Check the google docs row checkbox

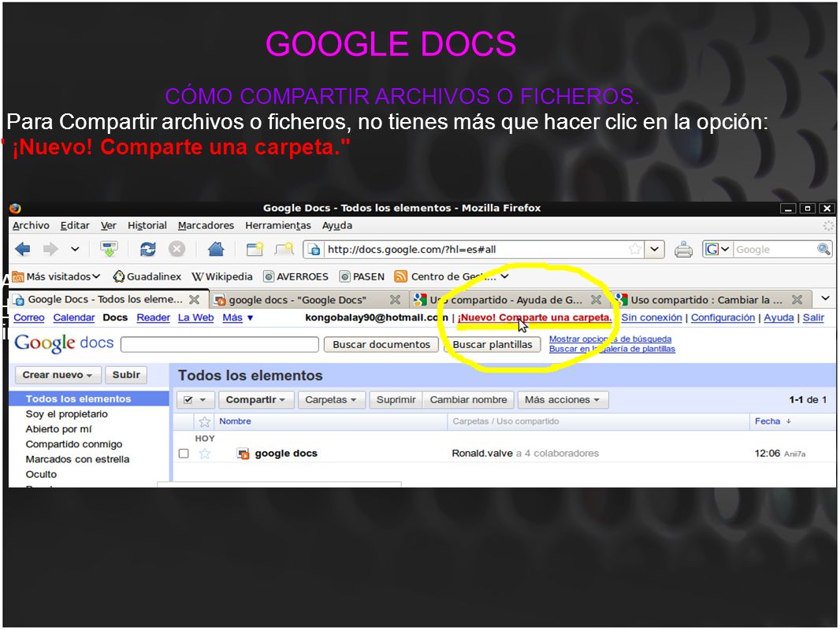(184, 454)
